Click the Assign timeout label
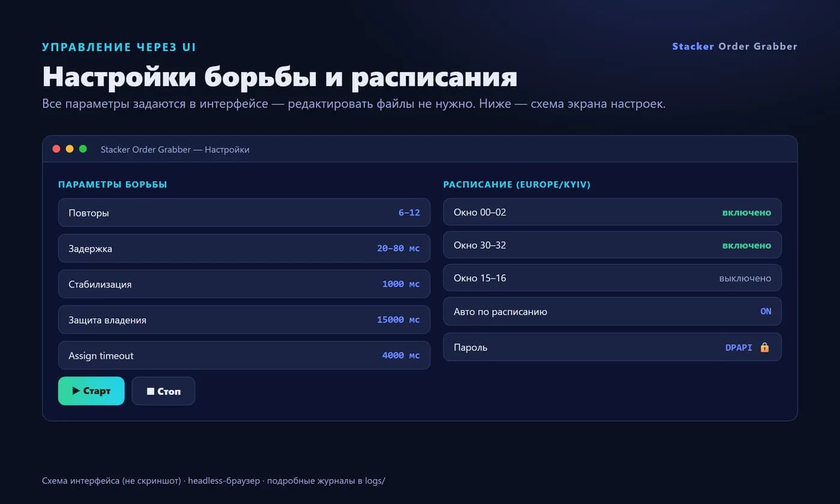 click(x=101, y=356)
